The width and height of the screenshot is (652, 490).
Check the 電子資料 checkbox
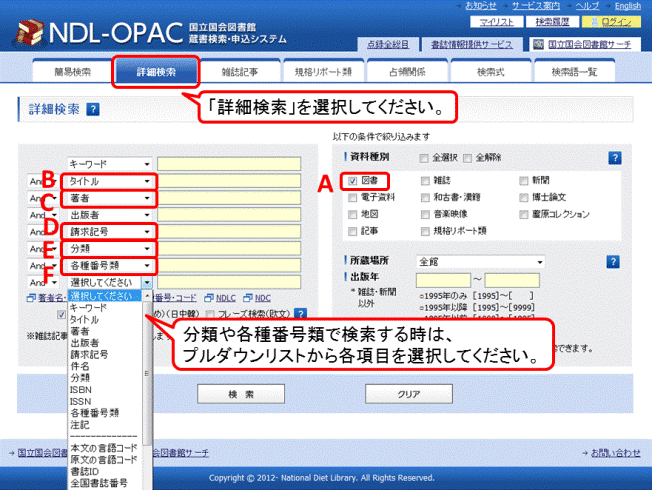tap(352, 198)
